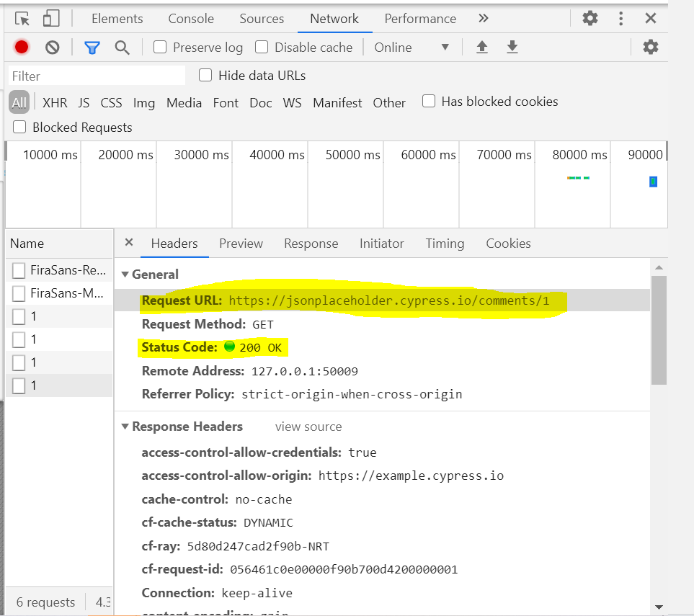694x616 pixels.
Task: Tick the checkbox beside FiraSans-M...
Action: [19, 293]
